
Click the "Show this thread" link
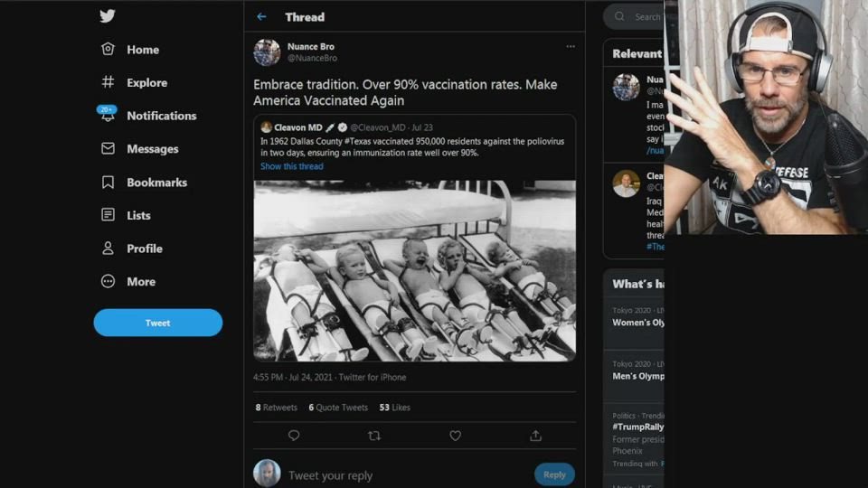[291, 166]
